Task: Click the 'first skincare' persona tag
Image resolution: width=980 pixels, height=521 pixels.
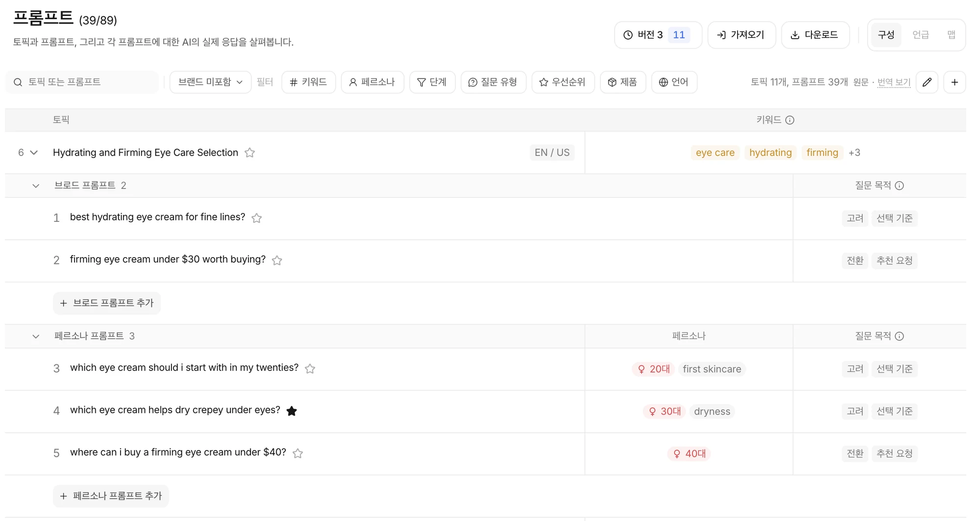Action: tap(712, 369)
